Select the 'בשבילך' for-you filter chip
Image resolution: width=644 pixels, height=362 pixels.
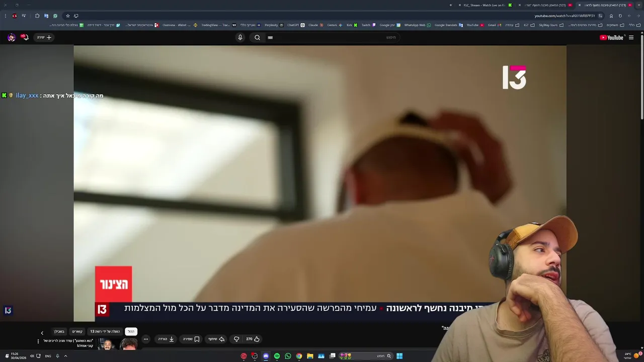[59, 331]
